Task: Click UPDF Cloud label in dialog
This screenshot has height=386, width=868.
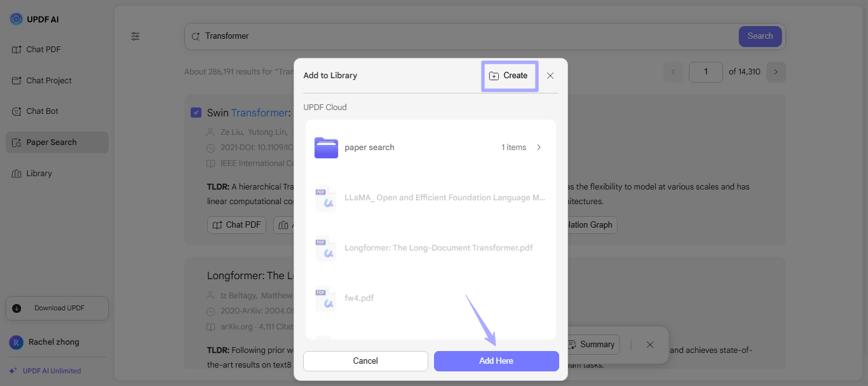Action: 325,107
